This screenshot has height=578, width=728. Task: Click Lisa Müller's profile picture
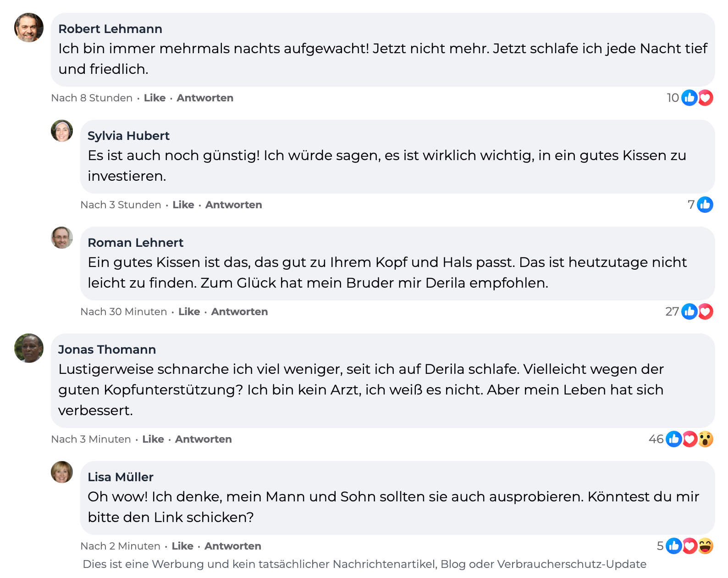click(62, 472)
